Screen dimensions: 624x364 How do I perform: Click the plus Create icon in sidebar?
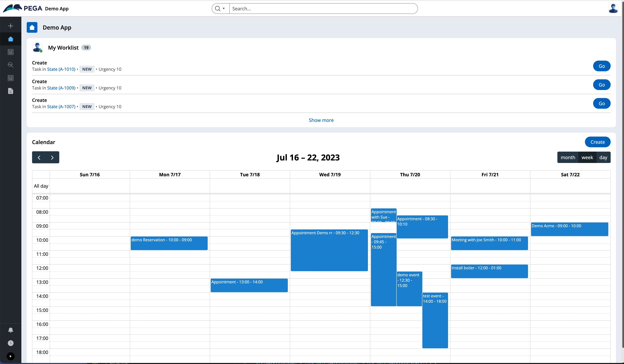point(11,26)
